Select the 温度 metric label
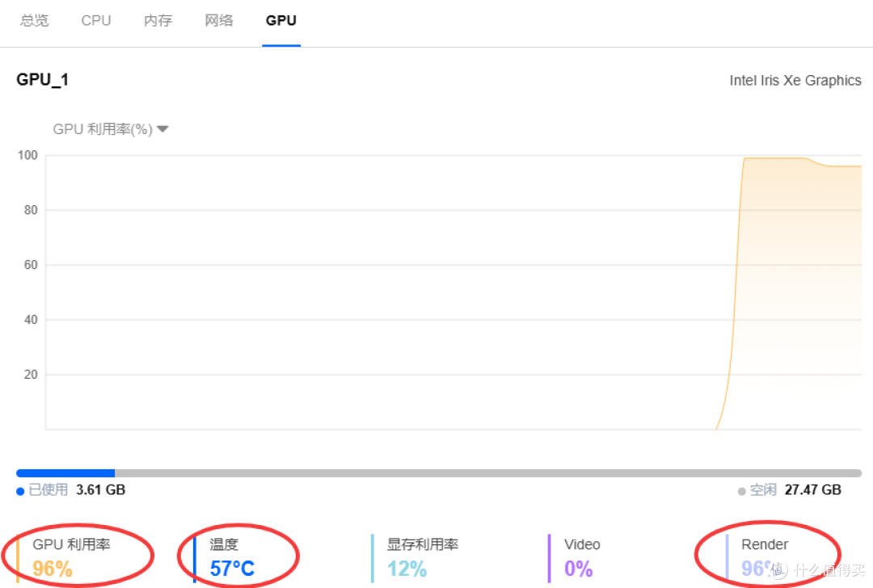This screenshot has height=588, width=873. (x=224, y=544)
